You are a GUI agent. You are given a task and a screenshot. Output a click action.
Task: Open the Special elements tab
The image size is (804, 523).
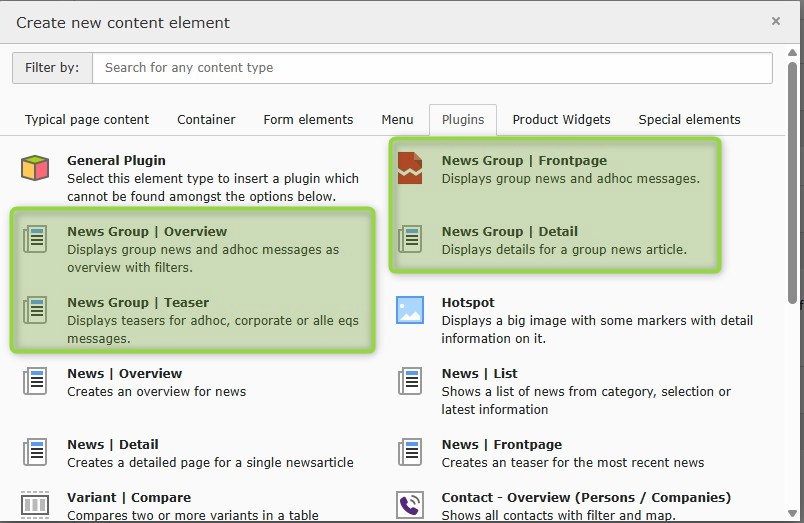click(x=689, y=120)
